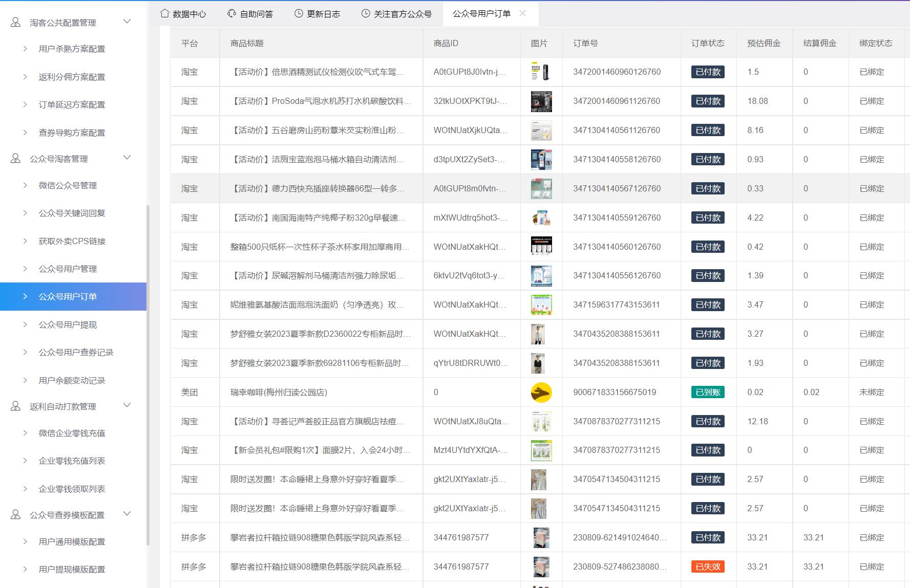Viewport: 910px width, 588px height.
Task: Open 企业零钱充值列表 menu item
Action: click(x=73, y=461)
